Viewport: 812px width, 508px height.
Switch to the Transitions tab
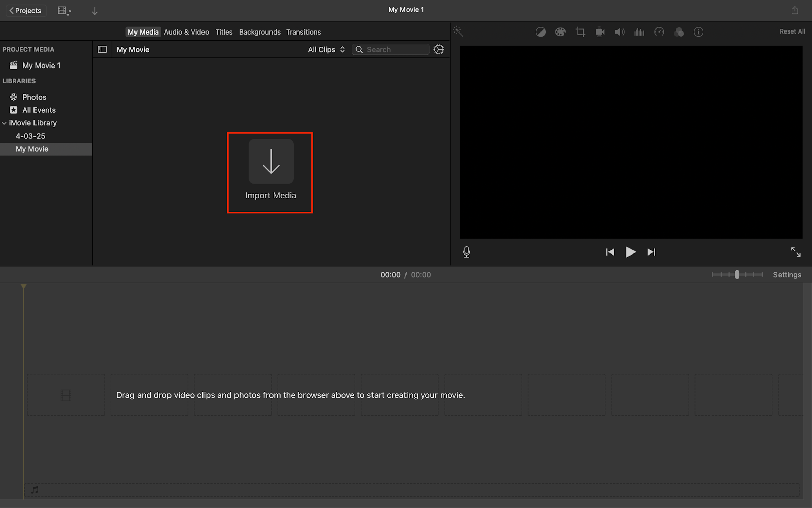click(x=303, y=32)
